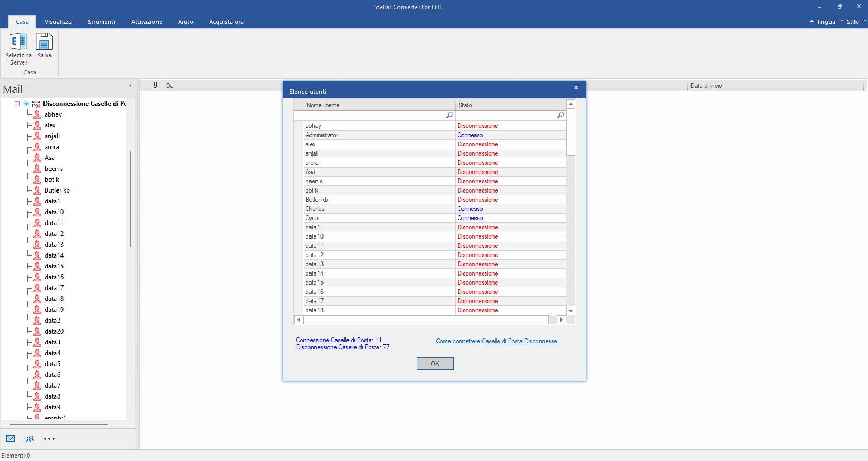Select alex mailbox icon in tree
Image resolution: width=868 pixels, height=461 pixels.
(x=37, y=125)
